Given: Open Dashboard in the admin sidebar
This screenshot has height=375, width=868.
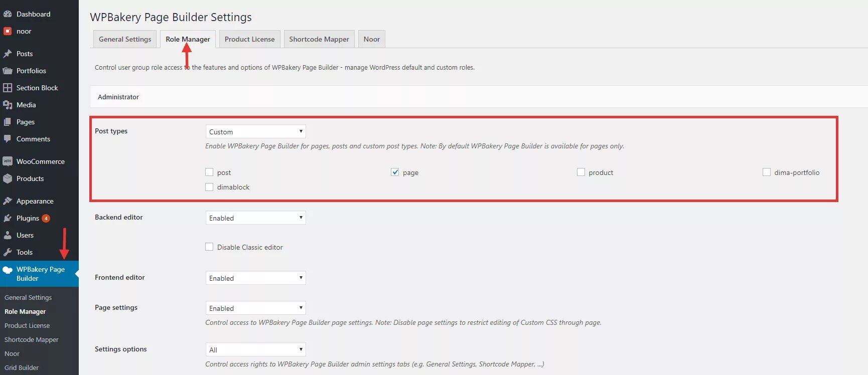Looking at the screenshot, I should point(33,14).
